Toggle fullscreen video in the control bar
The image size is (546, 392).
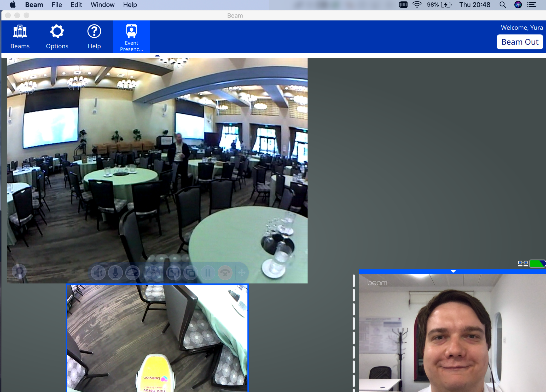tap(173, 273)
